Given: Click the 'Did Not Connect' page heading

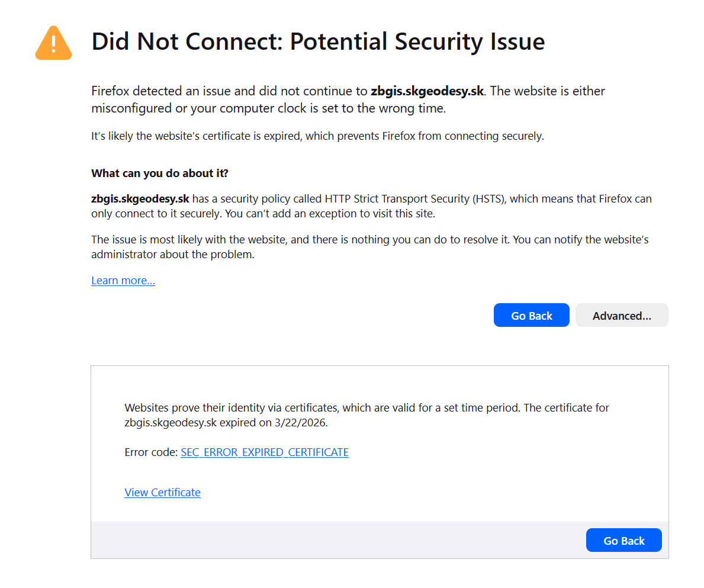Looking at the screenshot, I should (x=318, y=42).
